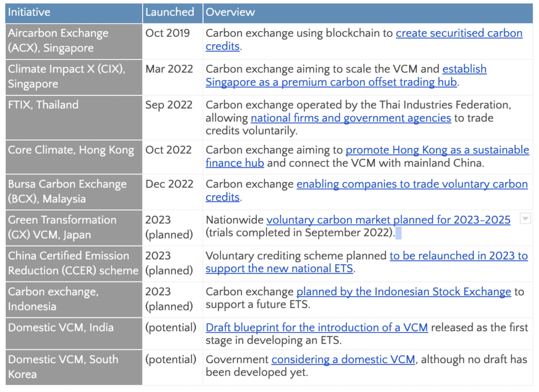Open the 'considering a domestic VCM' link
Screen dimensions: 539x392
pyautogui.click(x=343, y=359)
